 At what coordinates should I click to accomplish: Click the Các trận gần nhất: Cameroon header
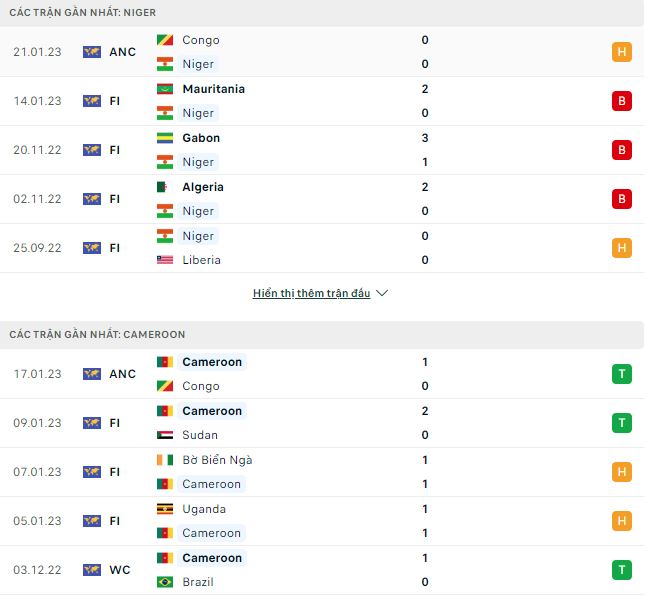[x=98, y=334]
